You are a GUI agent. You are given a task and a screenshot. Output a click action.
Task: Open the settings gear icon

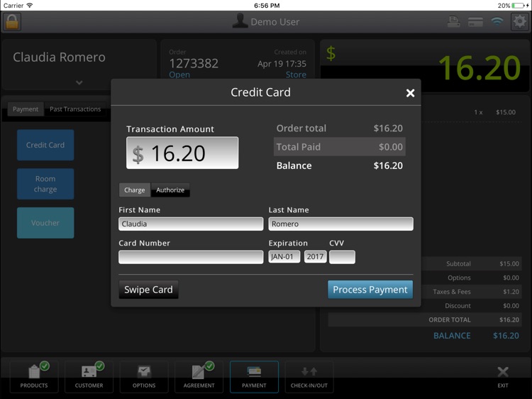pos(519,22)
